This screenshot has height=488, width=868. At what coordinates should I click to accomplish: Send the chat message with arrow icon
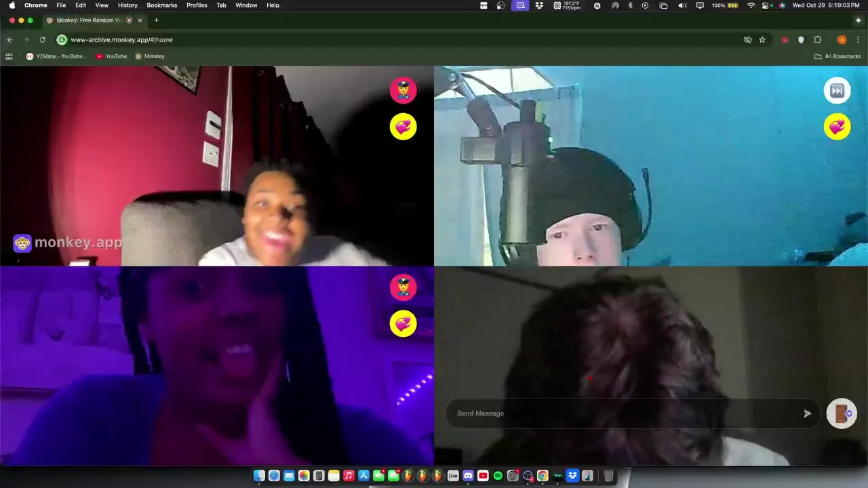807,413
